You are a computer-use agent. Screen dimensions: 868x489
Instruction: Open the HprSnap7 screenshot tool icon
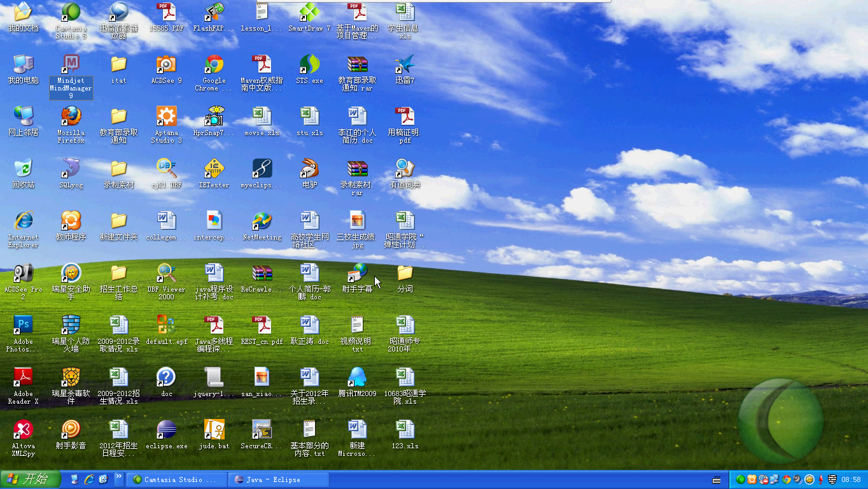tap(214, 116)
